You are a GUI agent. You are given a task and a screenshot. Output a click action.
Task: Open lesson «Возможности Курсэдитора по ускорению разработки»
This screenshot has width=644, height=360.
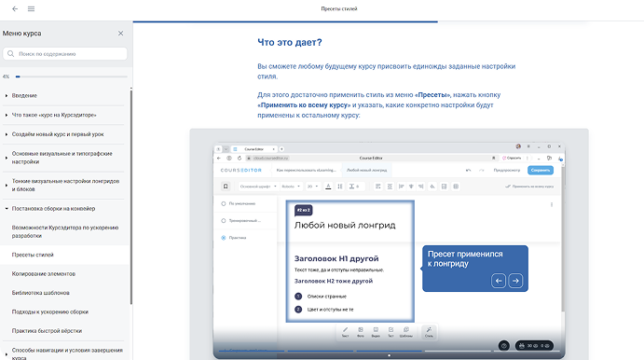65,232
